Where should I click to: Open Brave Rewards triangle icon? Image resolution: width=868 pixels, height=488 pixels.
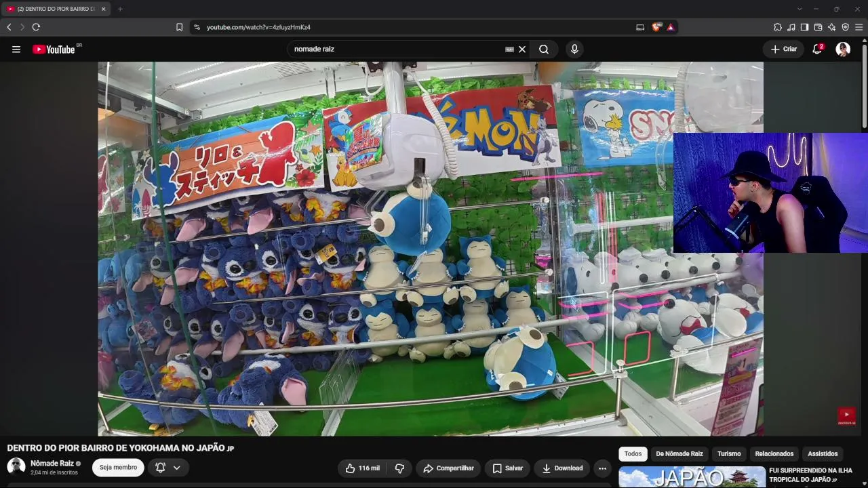(x=670, y=27)
